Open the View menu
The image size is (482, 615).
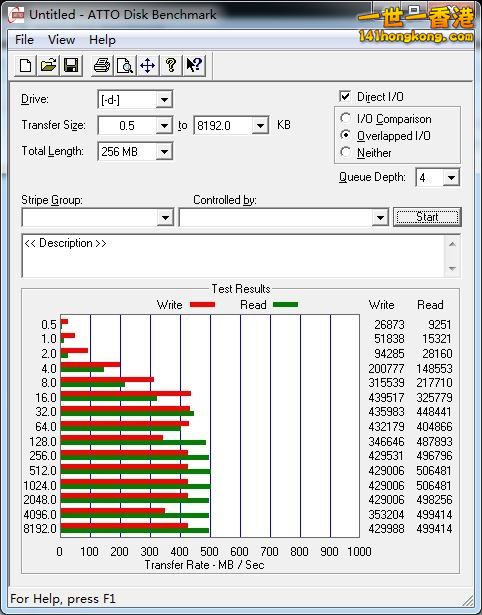[x=62, y=40]
